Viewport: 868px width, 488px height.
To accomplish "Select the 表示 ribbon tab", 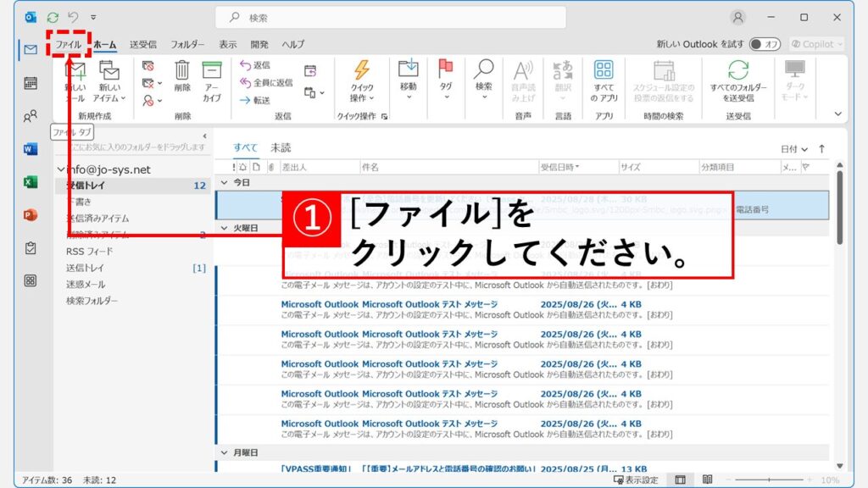I will (227, 44).
